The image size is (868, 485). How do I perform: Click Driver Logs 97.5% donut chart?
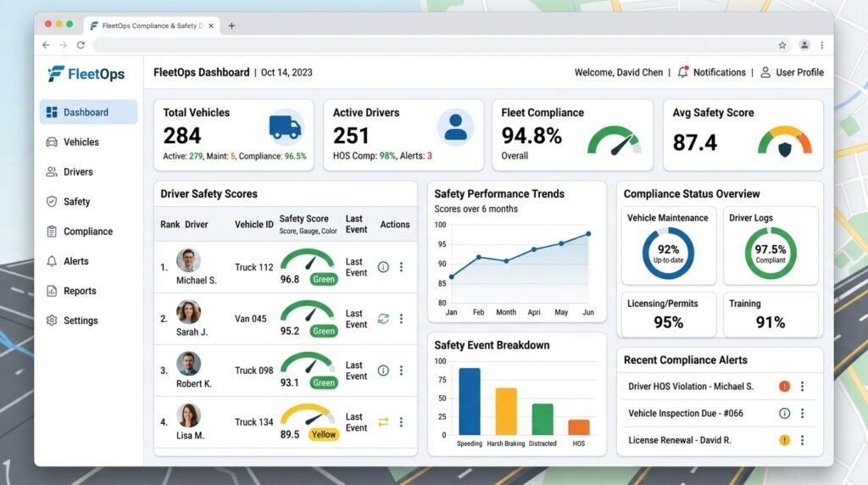[770, 253]
